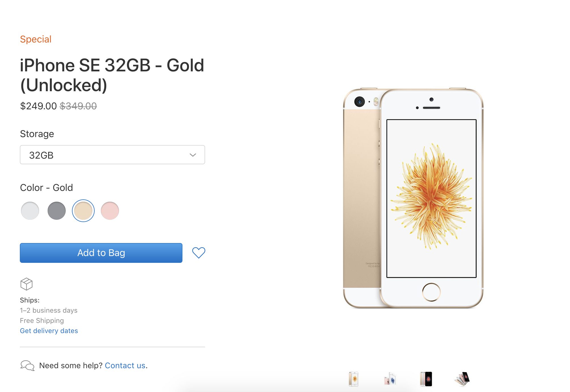The image size is (570, 392).
Task: View the fourth thumbnail of fanned phones
Action: coord(462,379)
